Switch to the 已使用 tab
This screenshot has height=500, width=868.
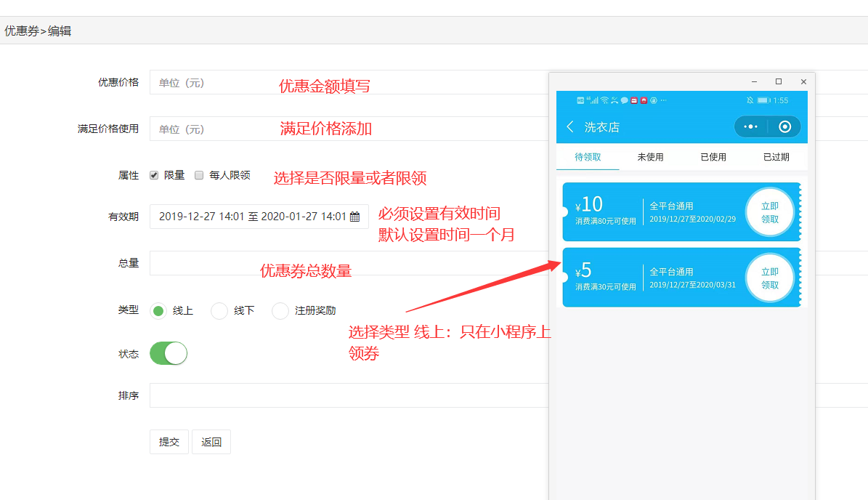coord(713,157)
